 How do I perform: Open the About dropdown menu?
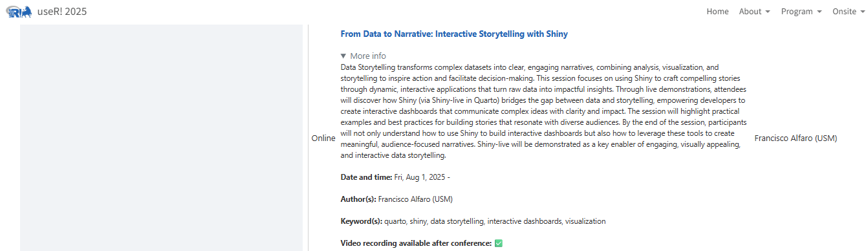click(754, 12)
